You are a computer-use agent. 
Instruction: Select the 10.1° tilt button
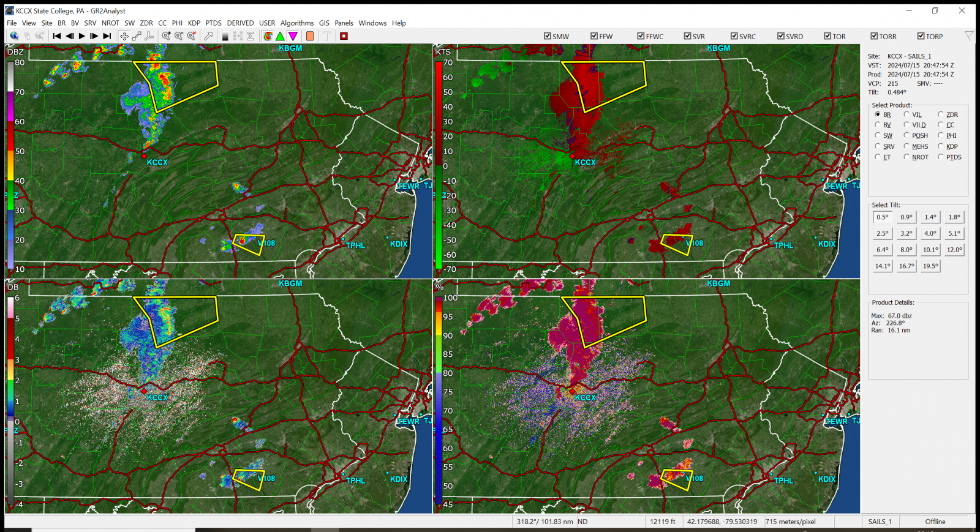(x=930, y=250)
